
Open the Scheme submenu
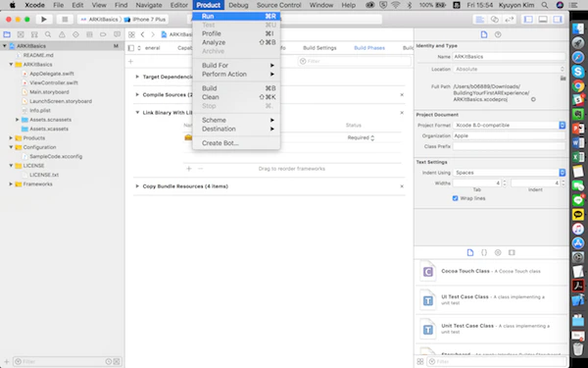[x=236, y=120]
